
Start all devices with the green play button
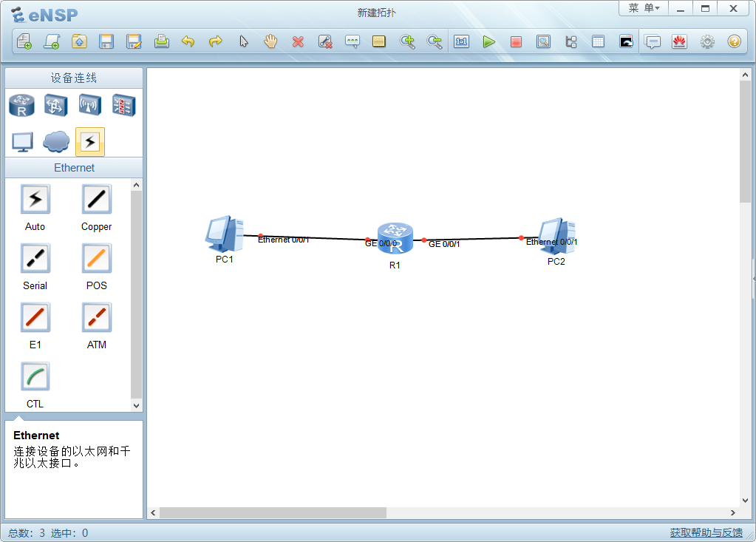coord(488,42)
